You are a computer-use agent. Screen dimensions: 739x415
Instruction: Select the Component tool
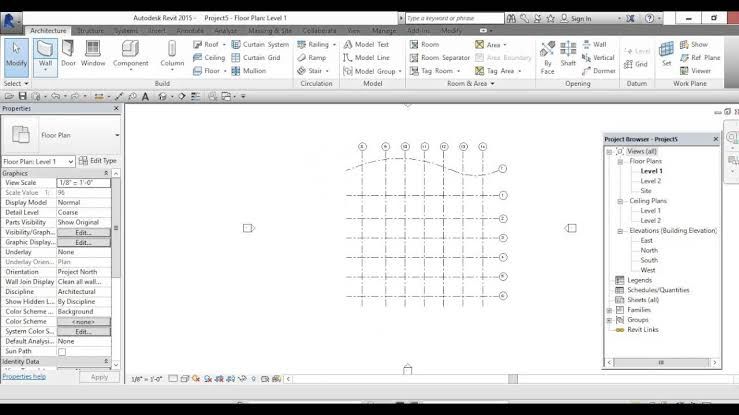pos(131,55)
